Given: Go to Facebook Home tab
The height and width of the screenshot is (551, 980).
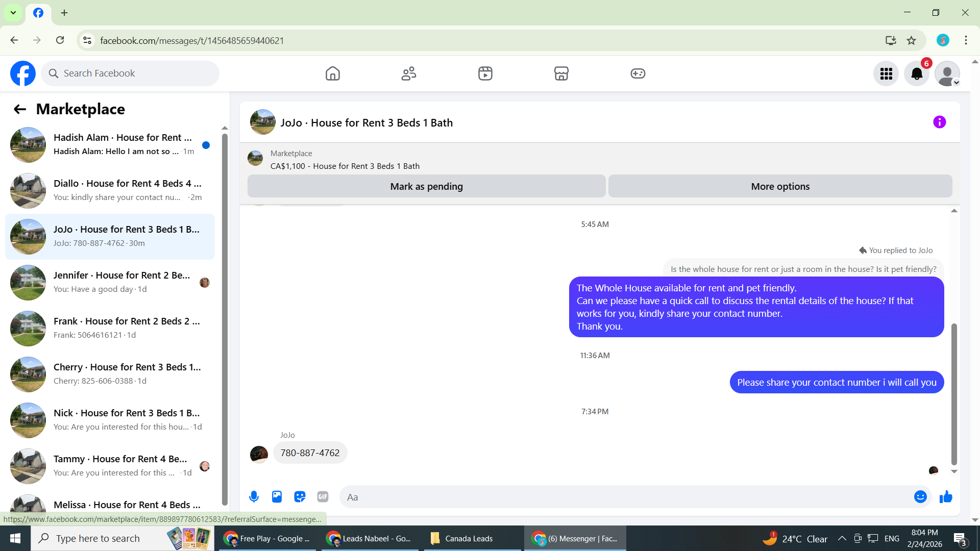Looking at the screenshot, I should [x=332, y=73].
